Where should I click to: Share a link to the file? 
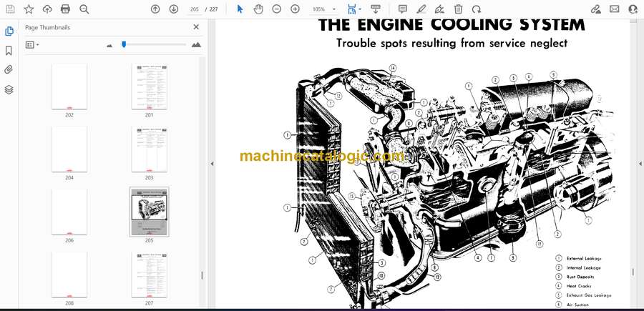coord(596,9)
